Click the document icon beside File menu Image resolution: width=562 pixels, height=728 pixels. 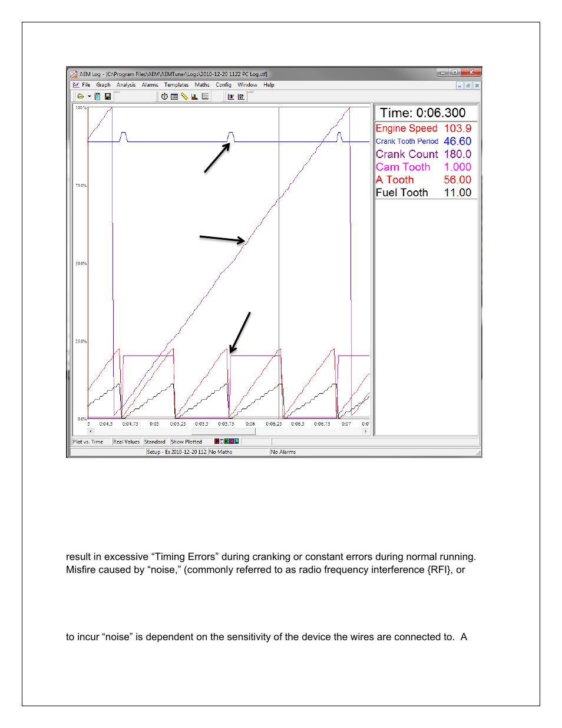click(75, 85)
